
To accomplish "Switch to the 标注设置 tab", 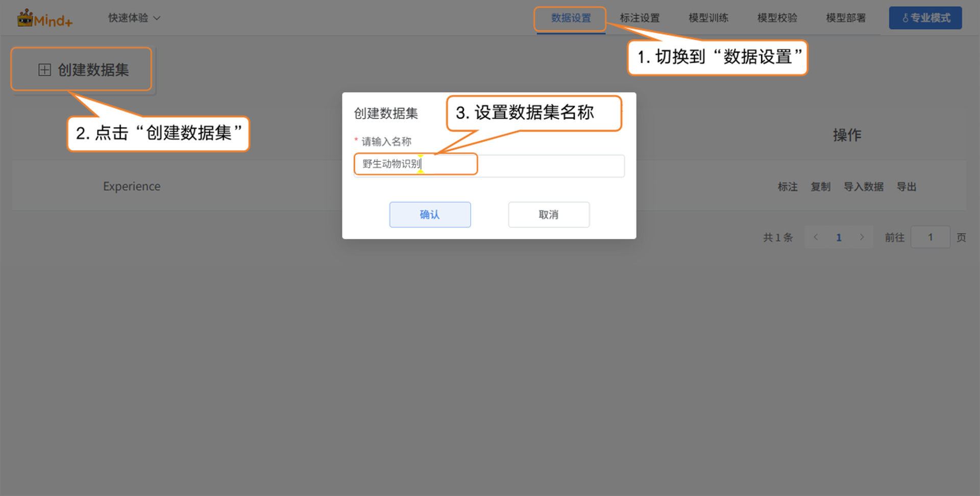I will [640, 18].
